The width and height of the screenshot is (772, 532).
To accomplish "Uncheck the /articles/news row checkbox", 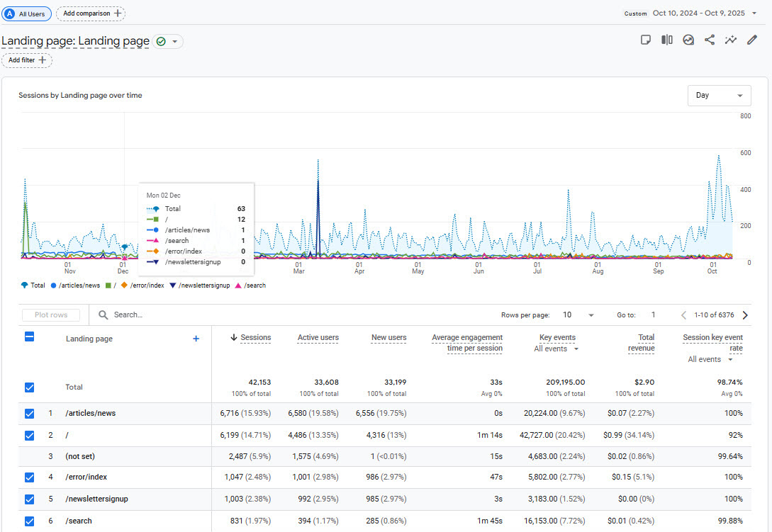I will [29, 413].
